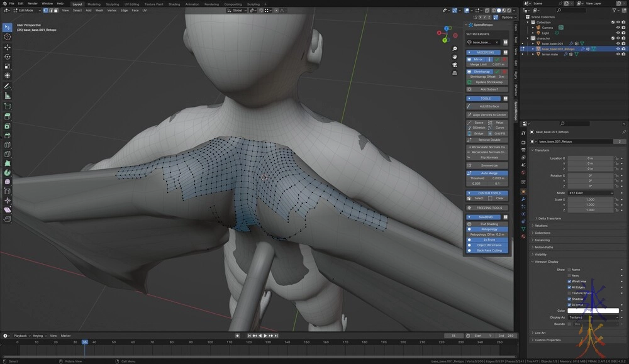Select the Move tool in the left toolbar
The width and height of the screenshot is (629, 364).
(8, 47)
